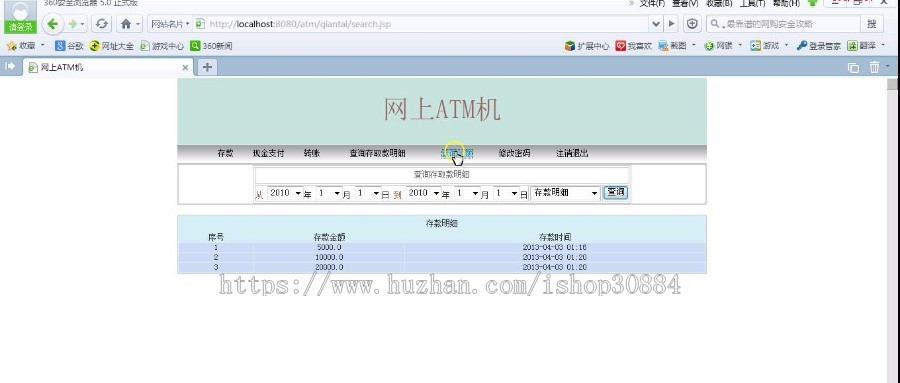Open the start month dropdown
This screenshot has height=383, width=900.
click(329, 194)
